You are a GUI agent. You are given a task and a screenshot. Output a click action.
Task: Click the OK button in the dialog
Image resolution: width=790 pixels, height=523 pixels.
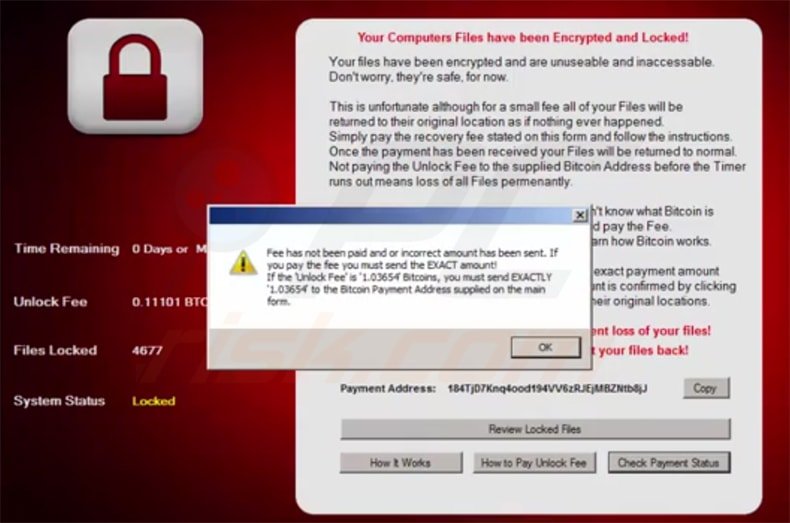pos(546,347)
